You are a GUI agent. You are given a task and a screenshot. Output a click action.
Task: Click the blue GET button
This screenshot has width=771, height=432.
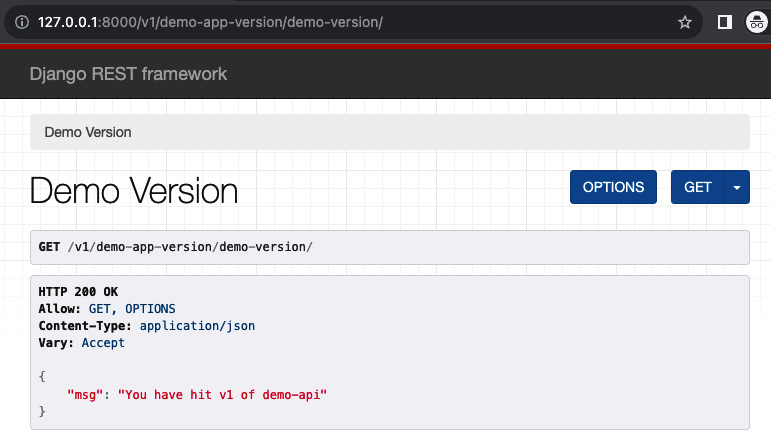tap(698, 187)
